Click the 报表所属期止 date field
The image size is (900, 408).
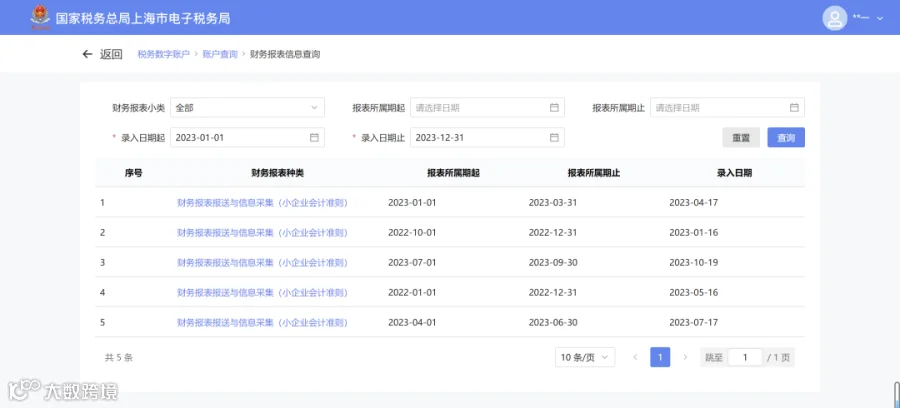pyautogui.click(x=727, y=107)
